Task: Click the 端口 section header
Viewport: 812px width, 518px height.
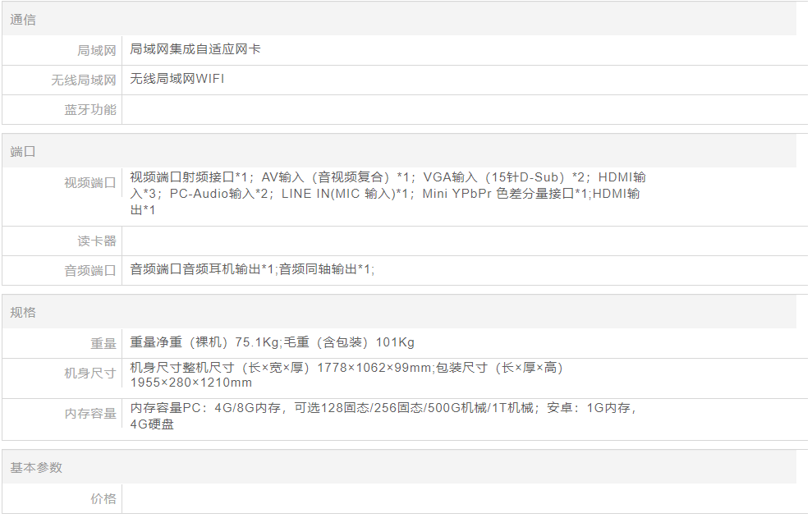Action: (23, 152)
